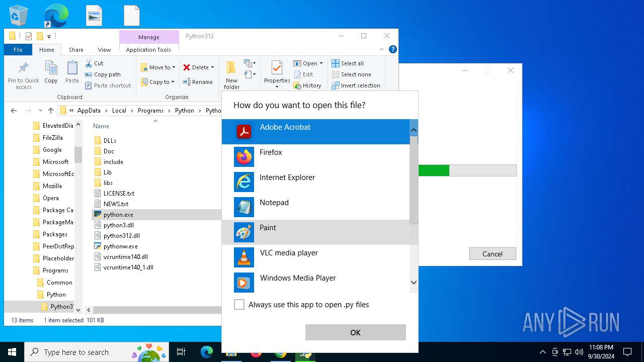This screenshot has width=644, height=362.
Task: Open the notifications action center
Action: coord(627,352)
